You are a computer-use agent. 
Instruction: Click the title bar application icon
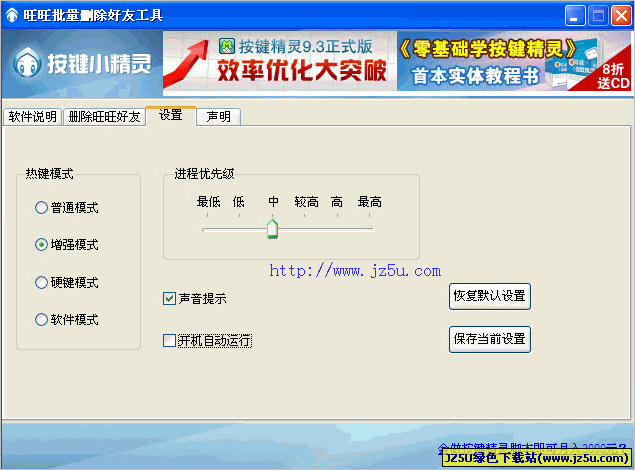point(11,16)
